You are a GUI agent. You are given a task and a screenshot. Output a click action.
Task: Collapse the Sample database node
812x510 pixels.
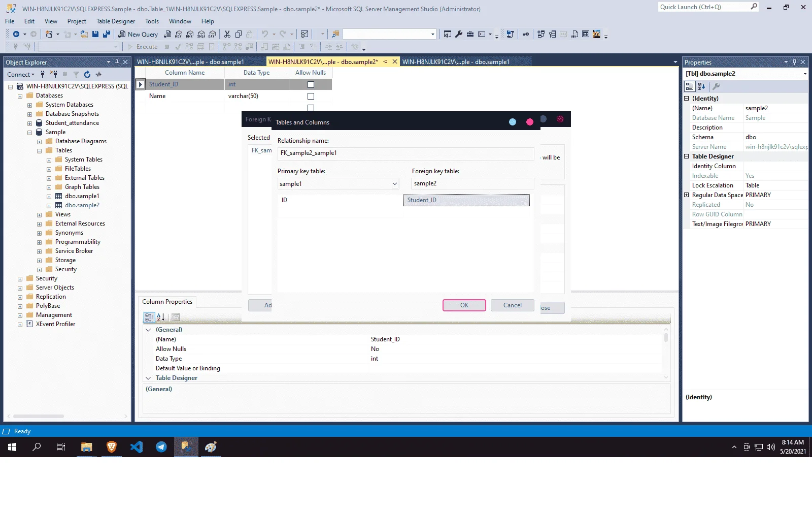(29, 133)
